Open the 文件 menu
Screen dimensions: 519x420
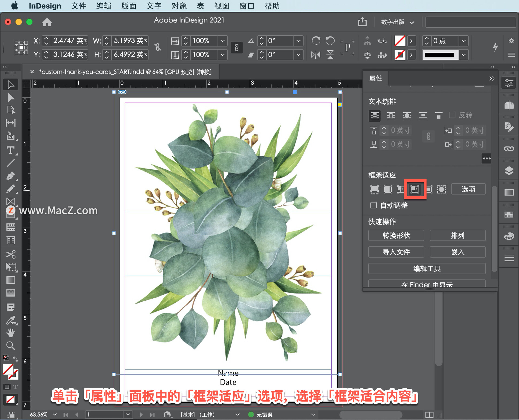pyautogui.click(x=79, y=6)
